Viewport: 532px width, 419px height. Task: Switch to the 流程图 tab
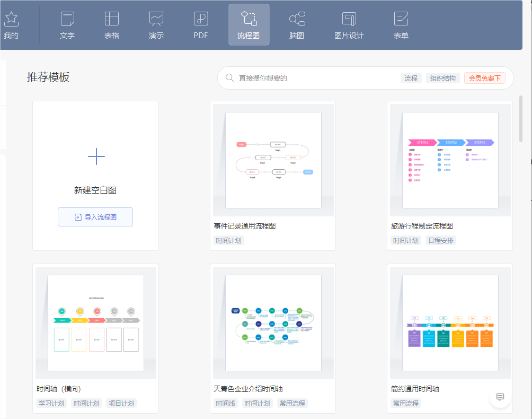(x=249, y=24)
